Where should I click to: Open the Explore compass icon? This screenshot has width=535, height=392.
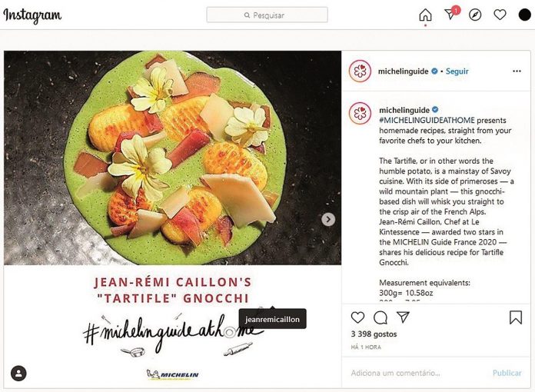[x=475, y=15]
